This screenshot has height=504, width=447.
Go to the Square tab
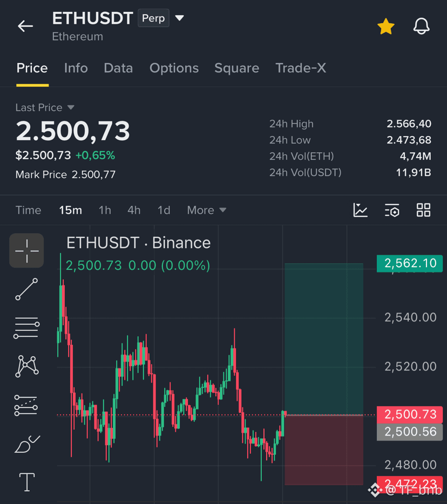[x=236, y=68]
